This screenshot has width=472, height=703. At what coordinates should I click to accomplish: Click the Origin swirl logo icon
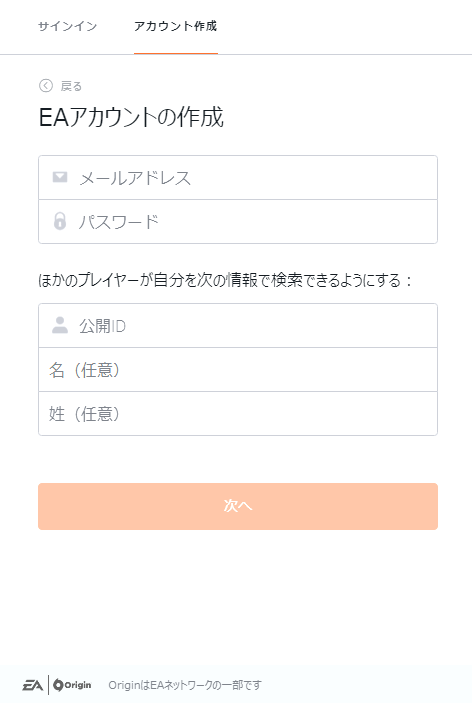point(58,685)
